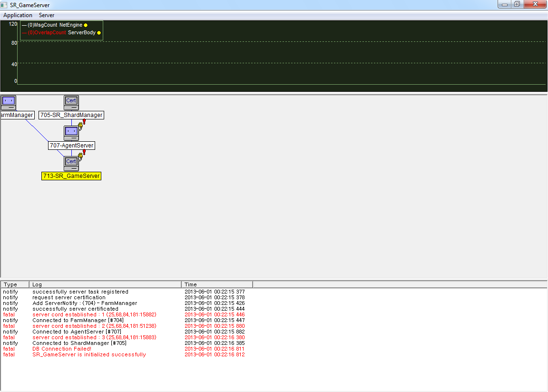The height and width of the screenshot is (392, 548).
Task: Sort log by the Type column header
Action: (14, 284)
